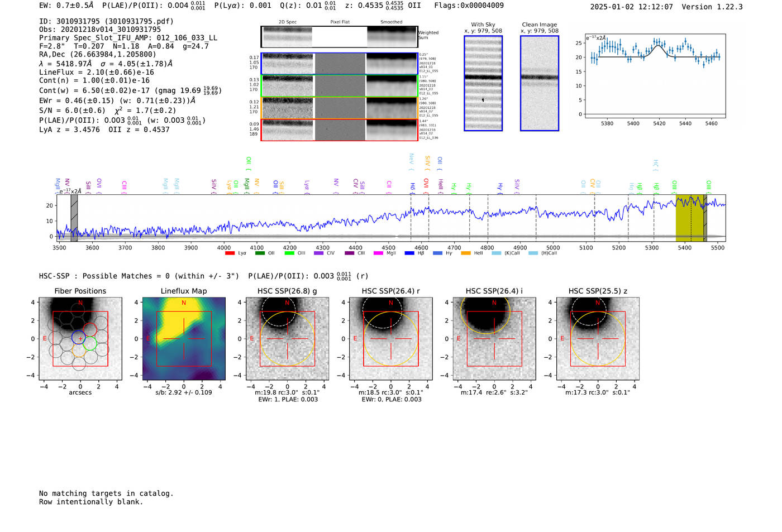Viewport: 782px width, 532px height.
Task: Select the 'LyA z = 3.4576' redshift text
Action: pyautogui.click(x=69, y=130)
